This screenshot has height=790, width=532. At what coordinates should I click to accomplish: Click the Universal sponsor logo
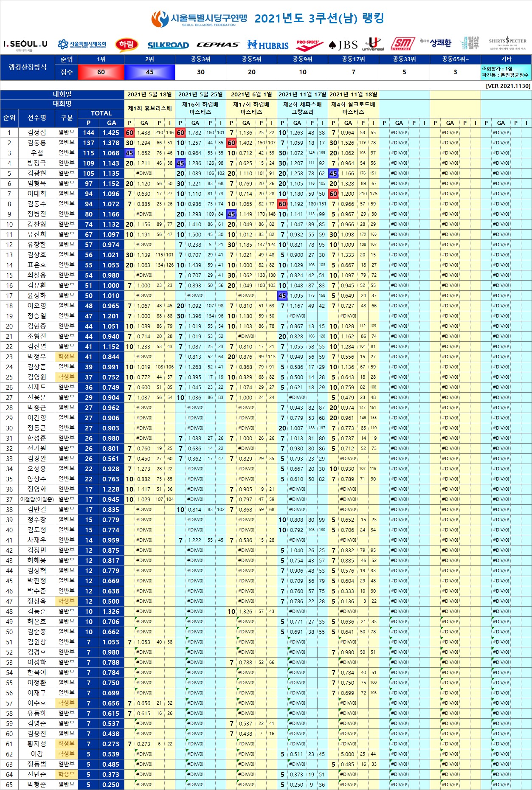pyautogui.click(x=373, y=44)
